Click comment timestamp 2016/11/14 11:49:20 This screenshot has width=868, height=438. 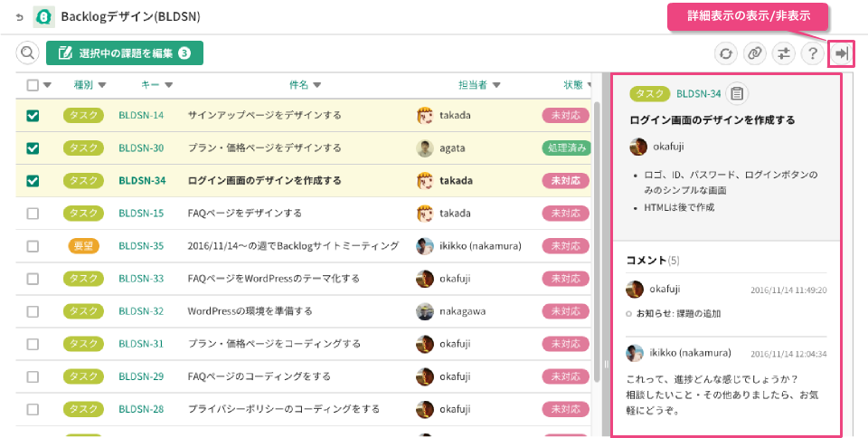[788, 290]
